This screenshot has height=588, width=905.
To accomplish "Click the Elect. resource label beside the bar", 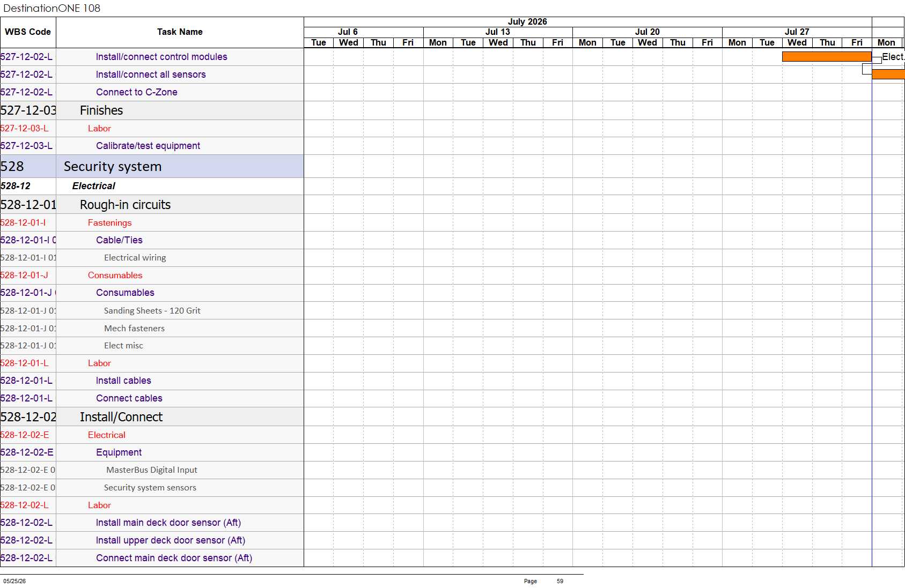I will [893, 57].
